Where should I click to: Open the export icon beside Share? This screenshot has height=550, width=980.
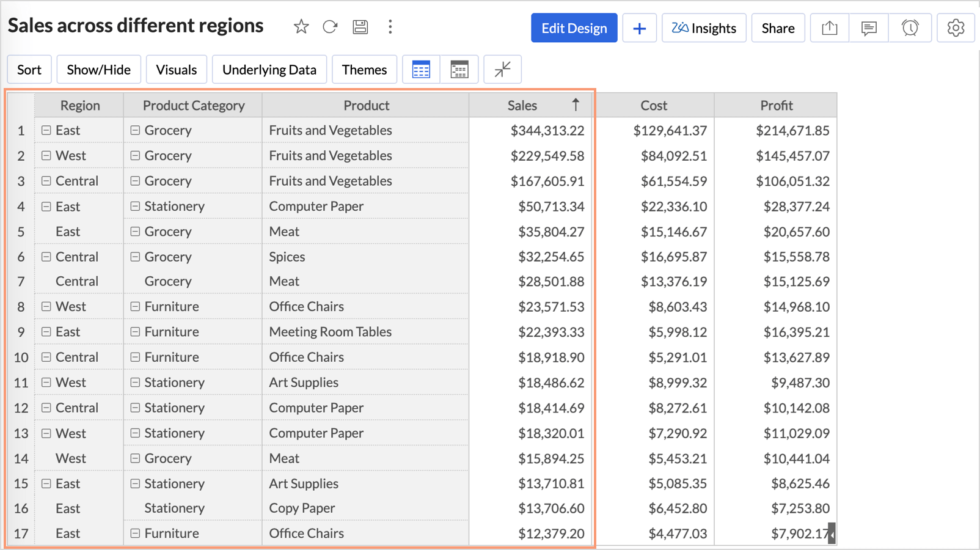(829, 28)
